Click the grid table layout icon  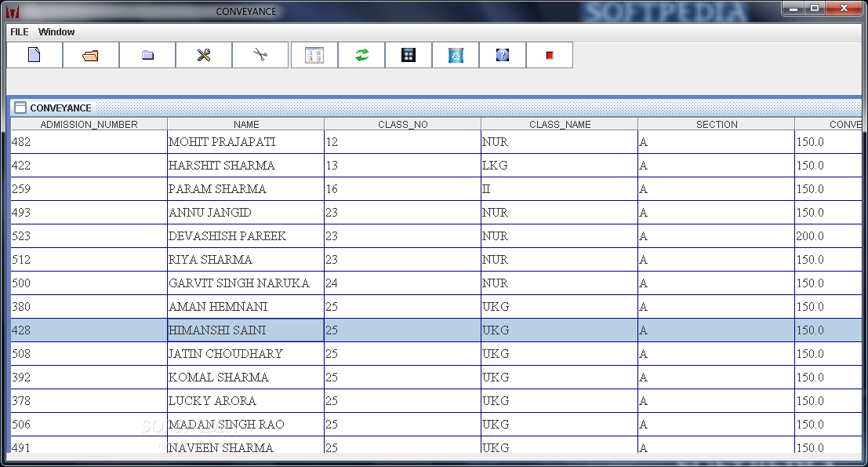point(314,55)
